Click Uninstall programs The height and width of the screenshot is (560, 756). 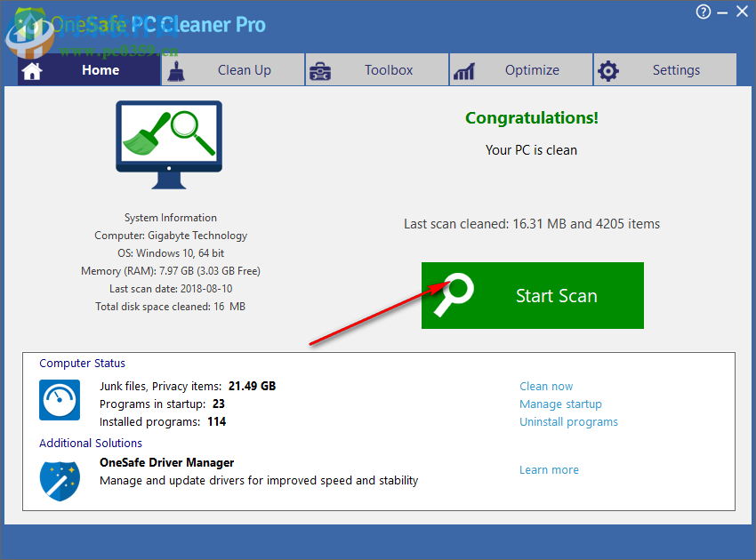tap(568, 421)
